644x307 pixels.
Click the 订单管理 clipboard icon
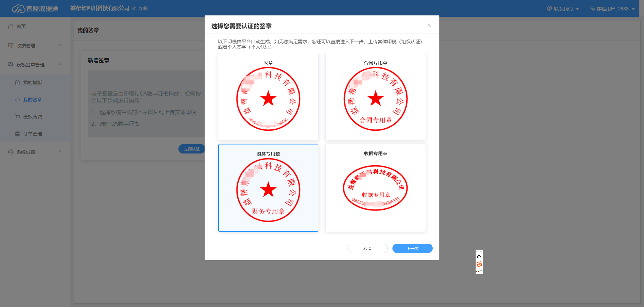tap(17, 134)
